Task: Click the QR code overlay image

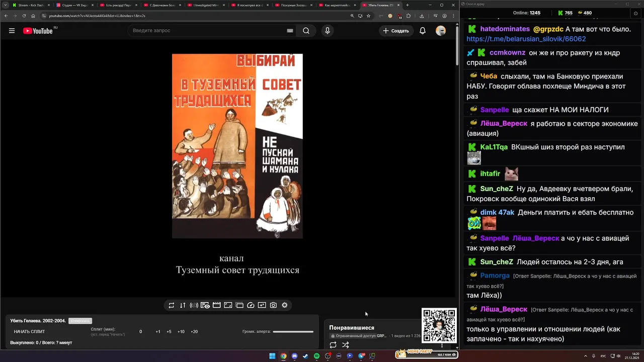Action: point(439,325)
